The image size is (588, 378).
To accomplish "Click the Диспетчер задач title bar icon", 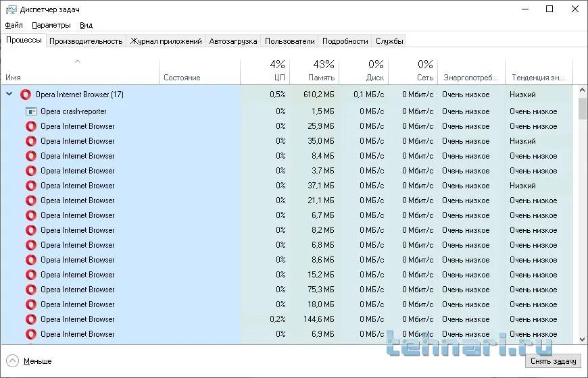I will (x=9, y=9).
